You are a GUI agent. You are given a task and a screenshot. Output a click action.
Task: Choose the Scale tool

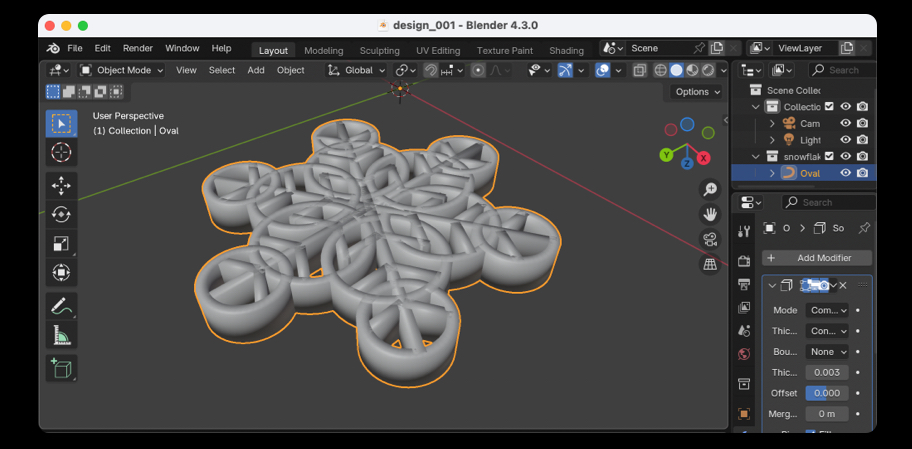point(61,243)
